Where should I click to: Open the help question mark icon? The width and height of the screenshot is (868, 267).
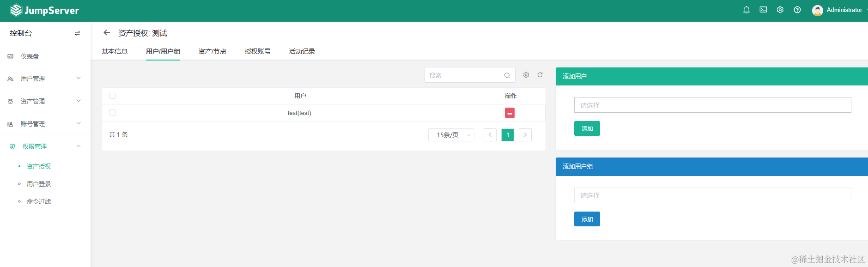(x=797, y=10)
